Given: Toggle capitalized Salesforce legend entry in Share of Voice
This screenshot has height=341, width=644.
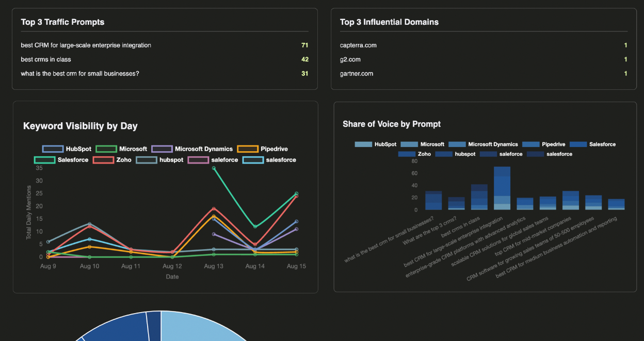Looking at the screenshot, I should 592,144.
